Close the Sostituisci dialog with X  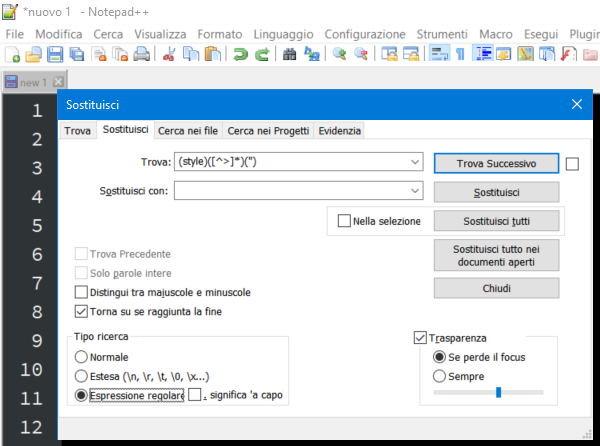577,104
